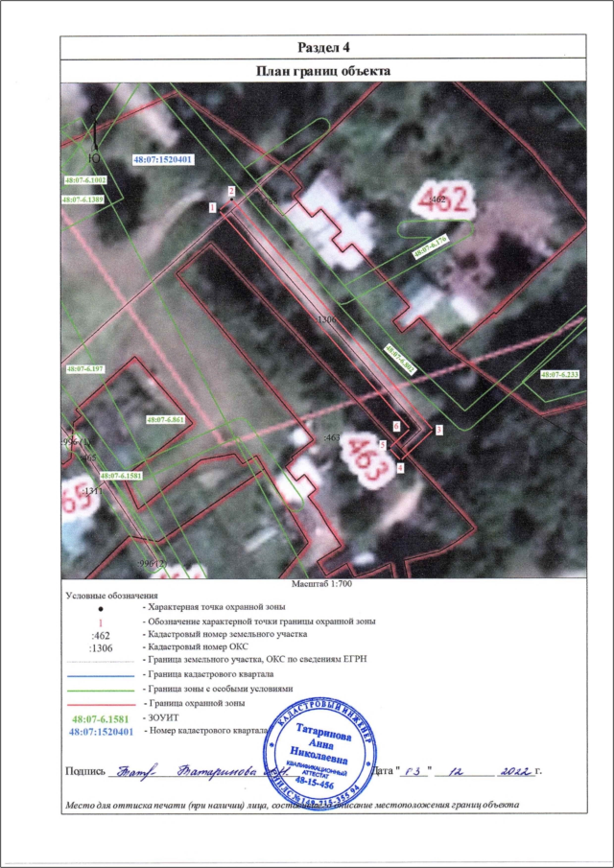Click boundary point marker '3' on the map
The image size is (614, 868).
pyautogui.click(x=438, y=429)
